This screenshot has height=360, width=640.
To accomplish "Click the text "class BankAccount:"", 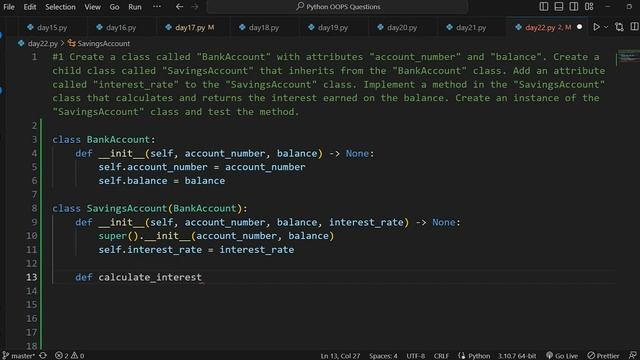I will (104, 140).
